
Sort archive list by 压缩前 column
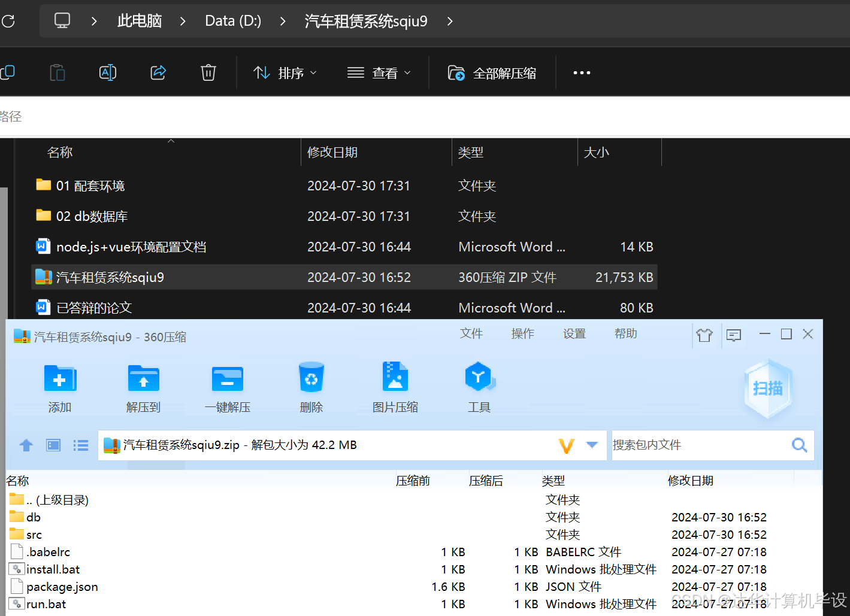click(413, 481)
